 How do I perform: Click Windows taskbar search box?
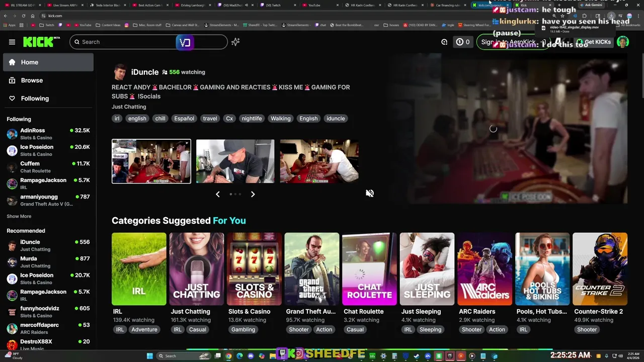pyautogui.click(x=183, y=356)
